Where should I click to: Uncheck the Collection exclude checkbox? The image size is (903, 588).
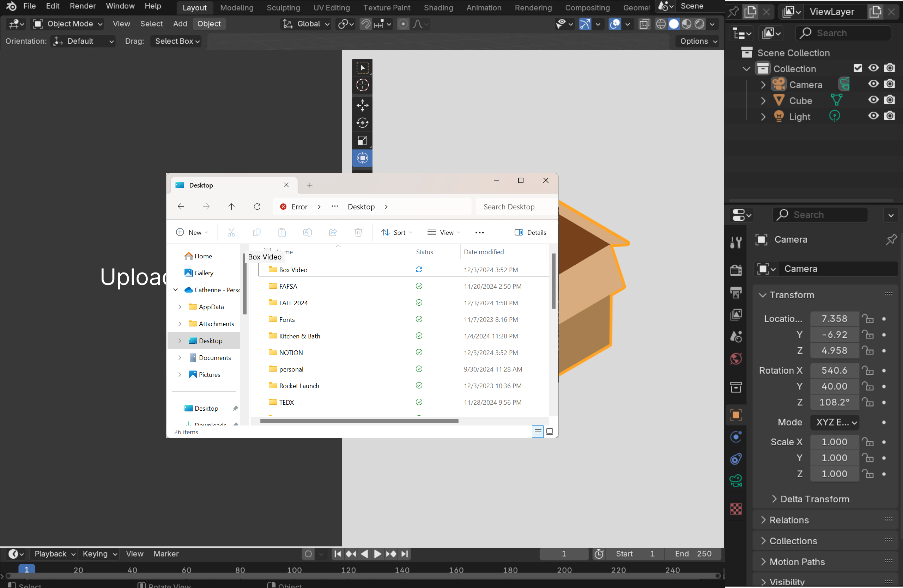pos(857,68)
